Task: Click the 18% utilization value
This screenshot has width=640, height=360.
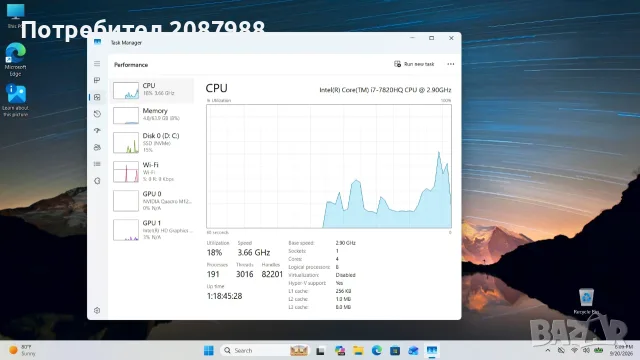Action: pyautogui.click(x=214, y=253)
